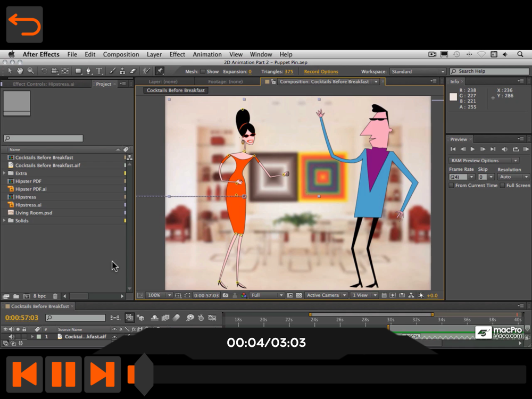Enable the From Current Time checkbox
The width and height of the screenshot is (532, 399).
pyautogui.click(x=451, y=185)
